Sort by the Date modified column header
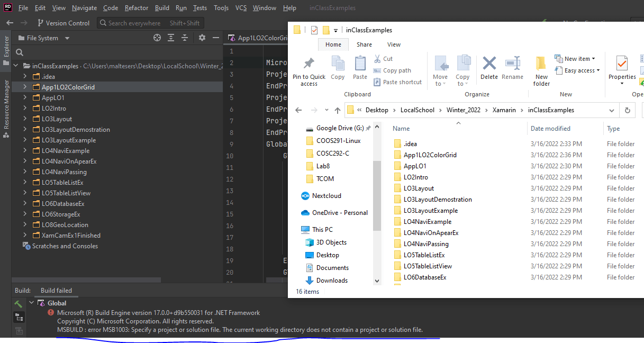The width and height of the screenshot is (644, 343). (550, 129)
